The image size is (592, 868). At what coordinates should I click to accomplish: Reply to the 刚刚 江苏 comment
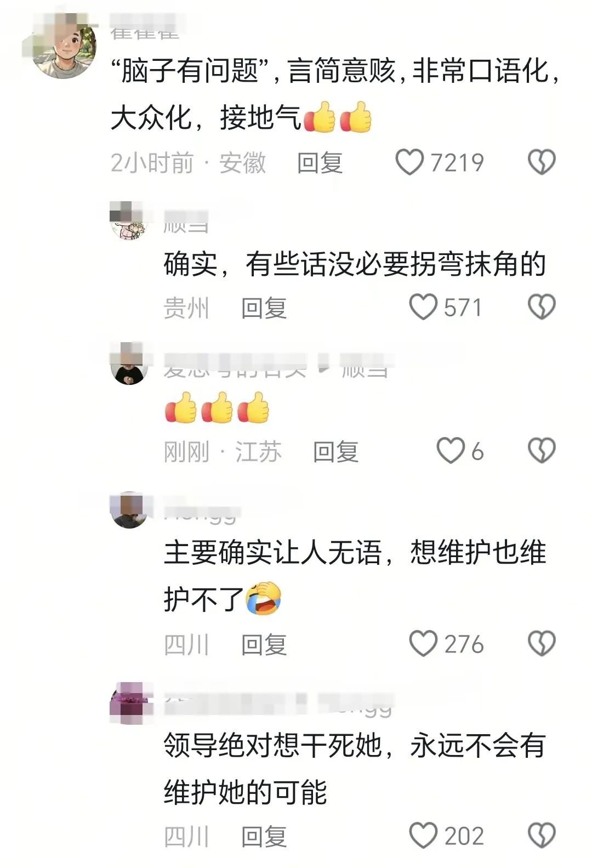(x=335, y=452)
